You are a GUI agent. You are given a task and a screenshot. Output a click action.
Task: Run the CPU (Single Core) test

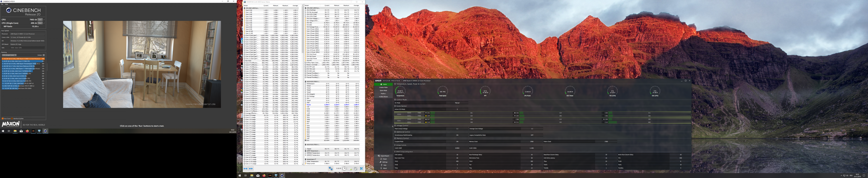click(x=40, y=23)
